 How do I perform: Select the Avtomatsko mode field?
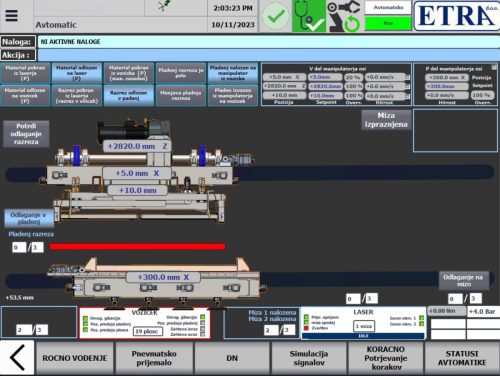tap(388, 8)
